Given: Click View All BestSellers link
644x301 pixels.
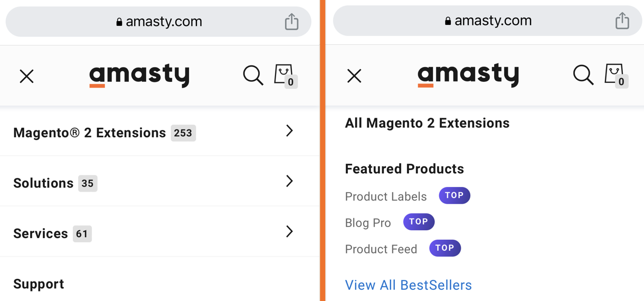Looking at the screenshot, I should tap(408, 285).
